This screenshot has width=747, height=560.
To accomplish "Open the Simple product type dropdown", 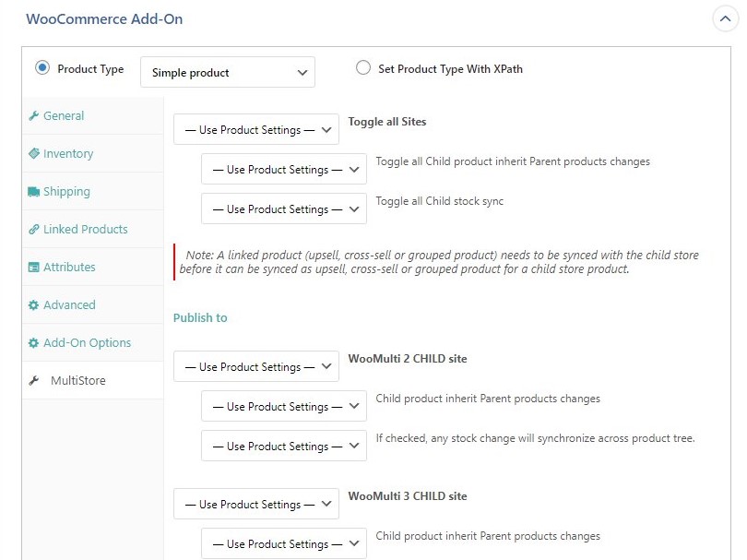I will [x=228, y=73].
